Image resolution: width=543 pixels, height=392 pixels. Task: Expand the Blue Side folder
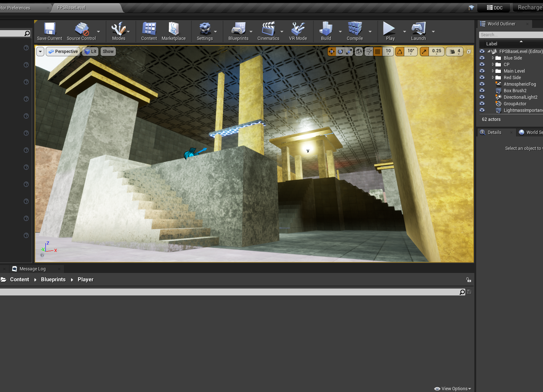493,58
